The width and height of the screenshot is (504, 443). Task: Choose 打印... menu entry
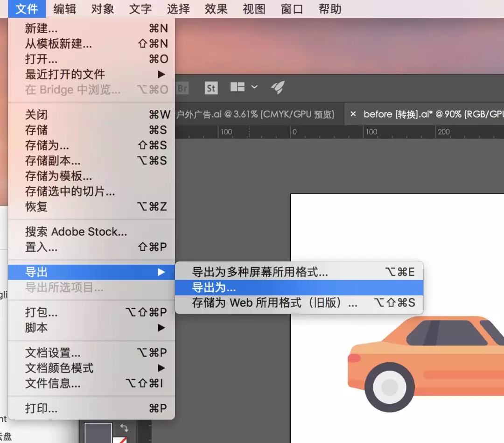point(91,408)
